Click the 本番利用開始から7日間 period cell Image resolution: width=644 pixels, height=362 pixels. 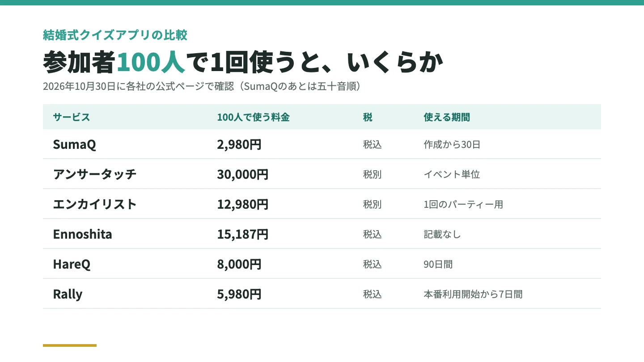coord(473,295)
